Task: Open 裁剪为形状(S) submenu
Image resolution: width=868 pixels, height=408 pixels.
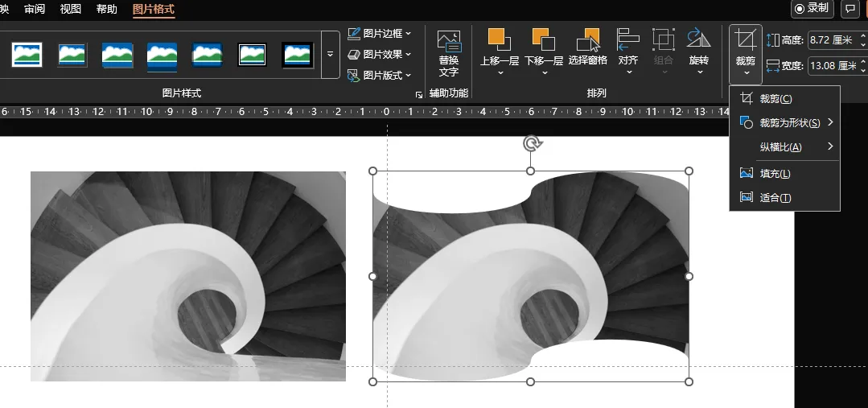Action: coord(785,123)
